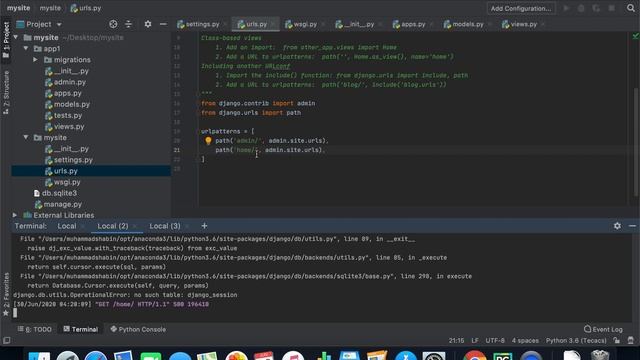Select the Local terminal tab
This screenshot has height=360, width=640.
click(x=67, y=226)
